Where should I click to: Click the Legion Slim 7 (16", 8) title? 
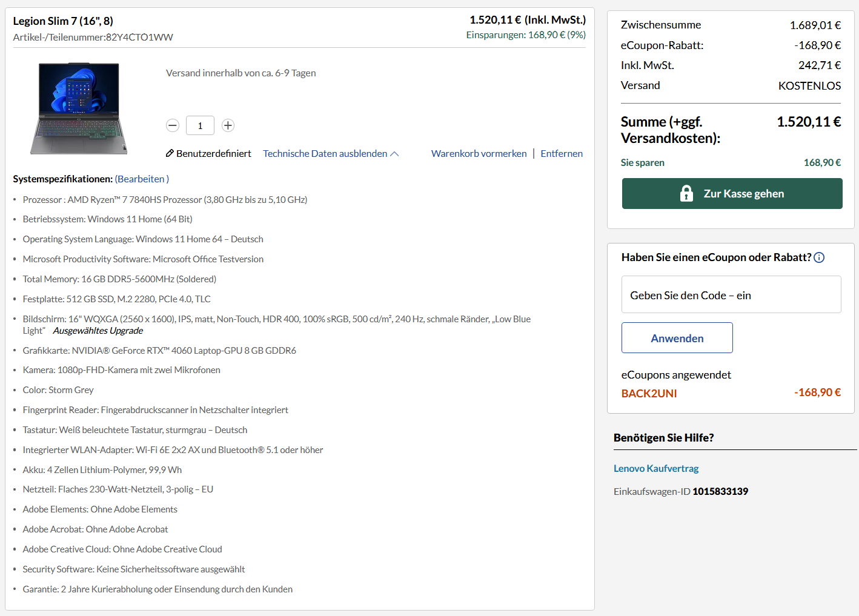(63, 21)
